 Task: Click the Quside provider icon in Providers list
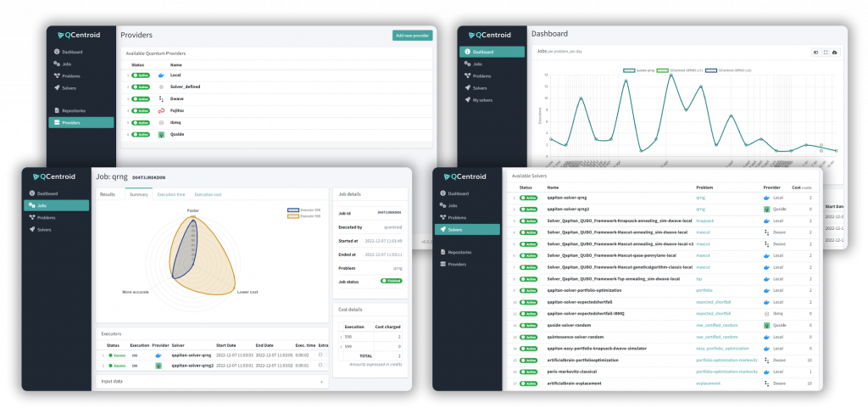point(161,134)
